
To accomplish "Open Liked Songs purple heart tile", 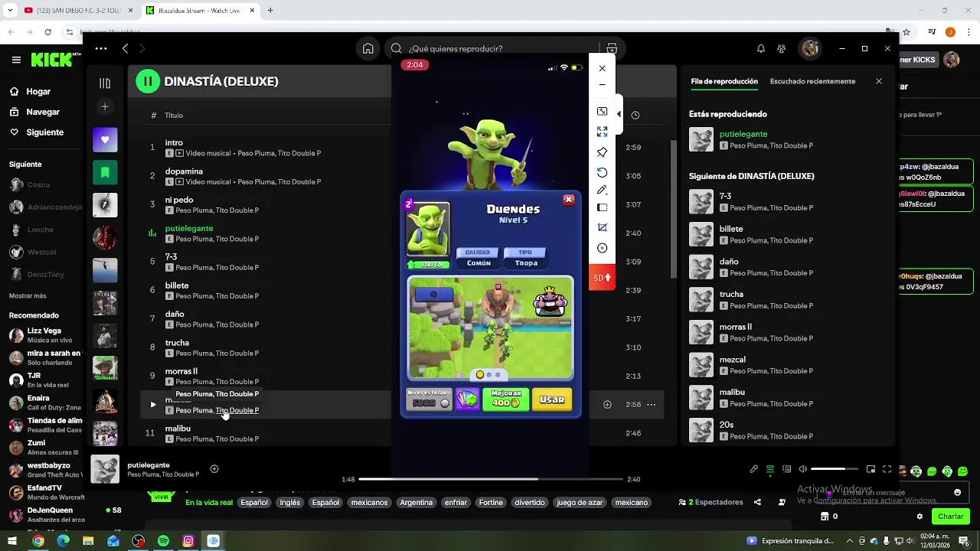I will point(105,140).
